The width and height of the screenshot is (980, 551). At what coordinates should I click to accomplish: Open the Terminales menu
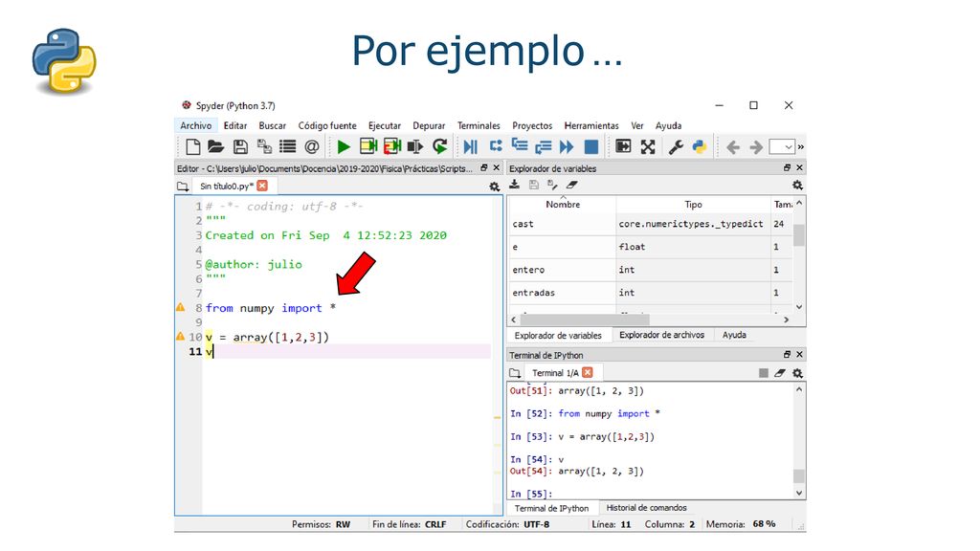pos(479,125)
